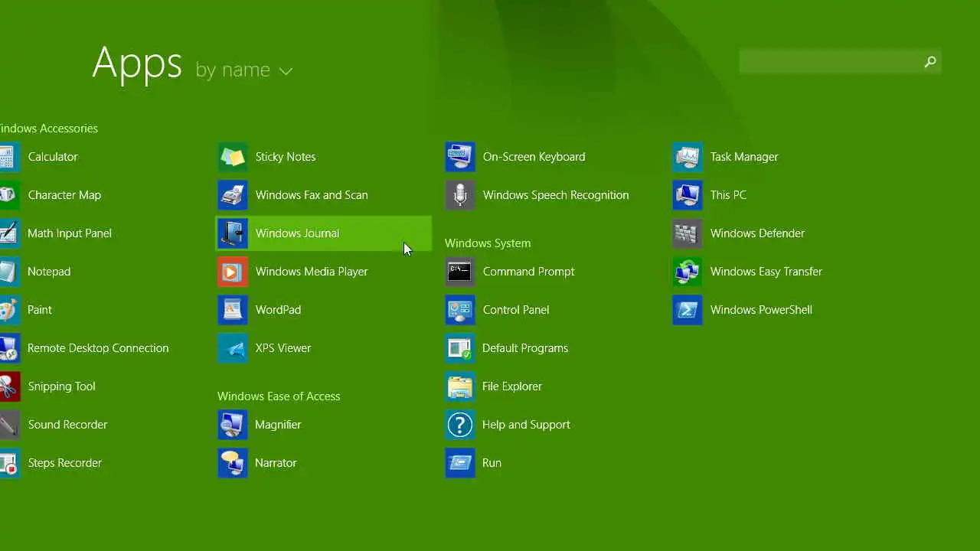
Task: Launch the Task Manager icon
Action: [688, 157]
